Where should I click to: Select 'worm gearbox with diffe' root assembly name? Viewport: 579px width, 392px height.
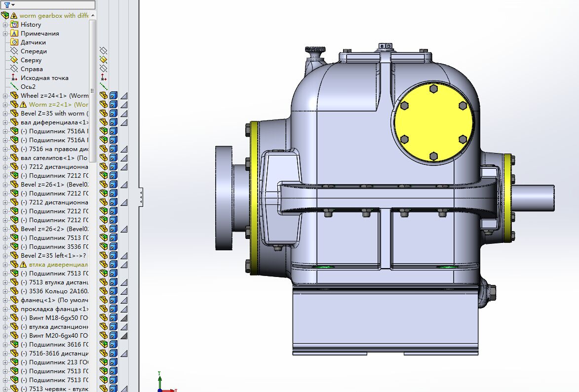click(54, 15)
